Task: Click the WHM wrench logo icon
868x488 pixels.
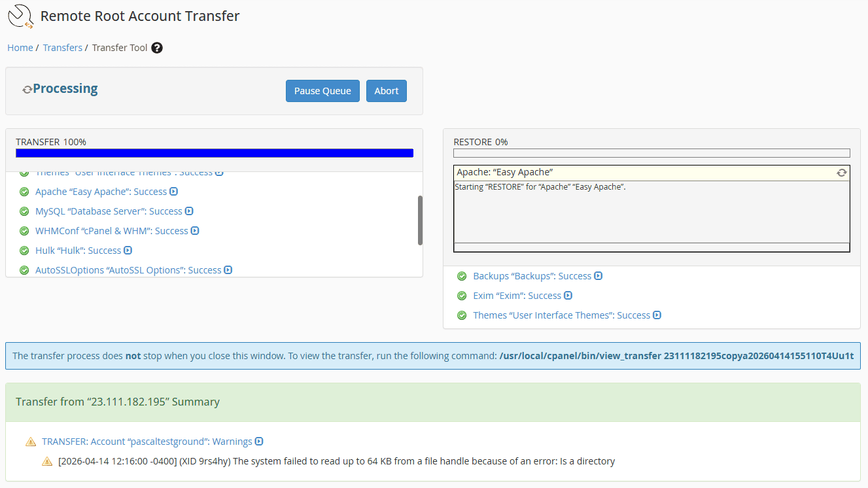Action: [18, 16]
